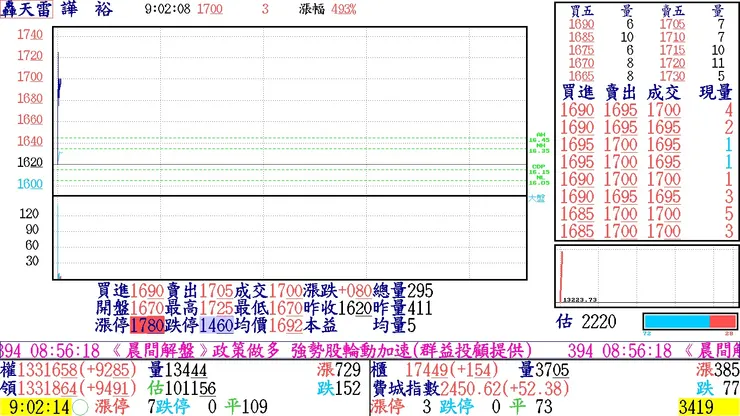Click the 量 13444 market volume
The width and height of the screenshot is (740, 416).
177,370
